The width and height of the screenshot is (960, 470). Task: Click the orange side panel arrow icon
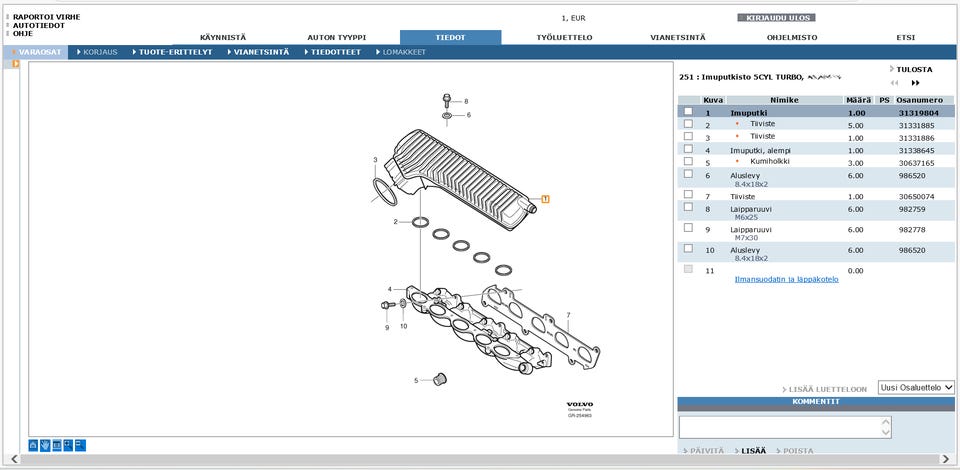tap(16, 64)
